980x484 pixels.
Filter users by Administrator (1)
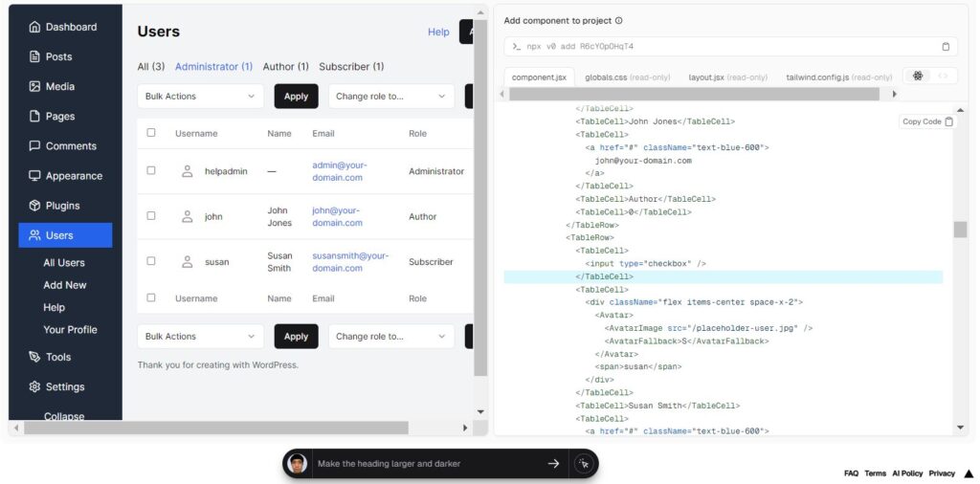click(x=213, y=67)
